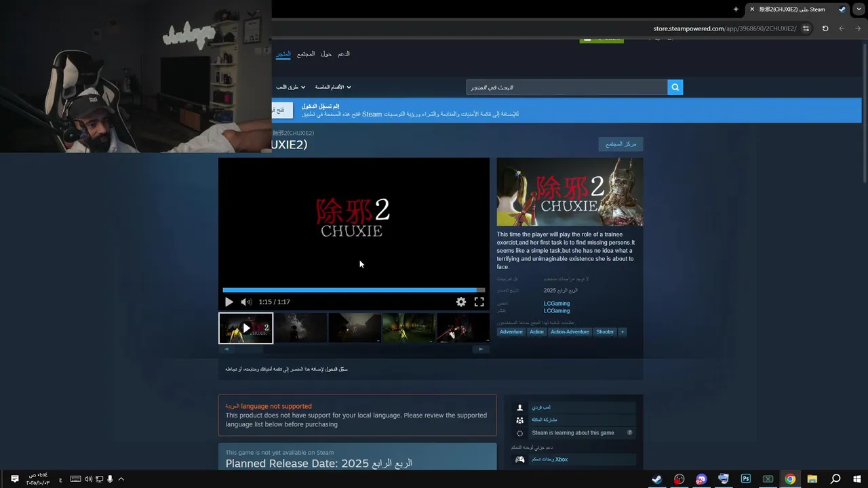The height and width of the screenshot is (488, 868).
Task: Click the Xbox controller icon
Action: (x=520, y=460)
